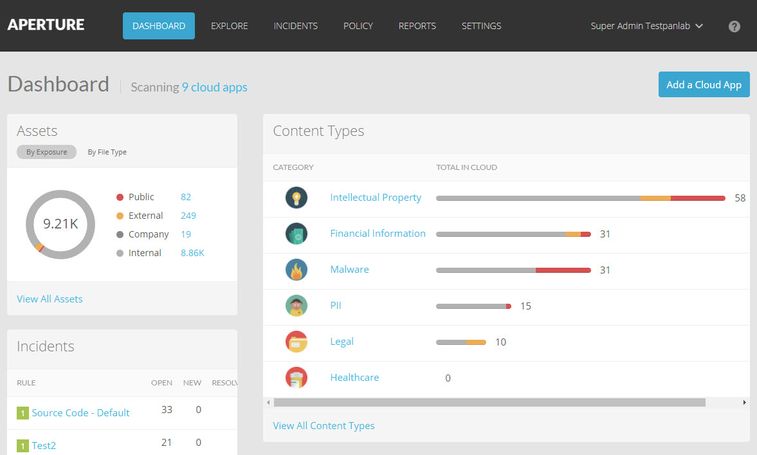Click the RULE column header in Incidents

point(26,383)
